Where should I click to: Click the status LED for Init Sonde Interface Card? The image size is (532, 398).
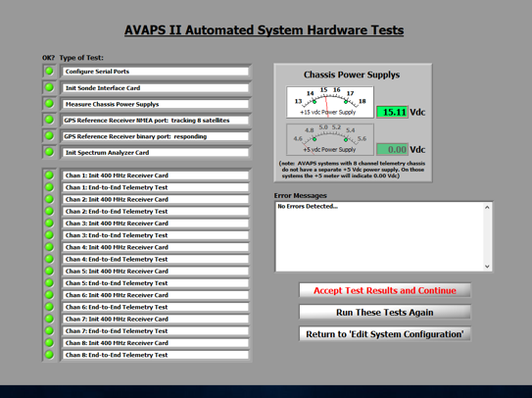click(49, 87)
